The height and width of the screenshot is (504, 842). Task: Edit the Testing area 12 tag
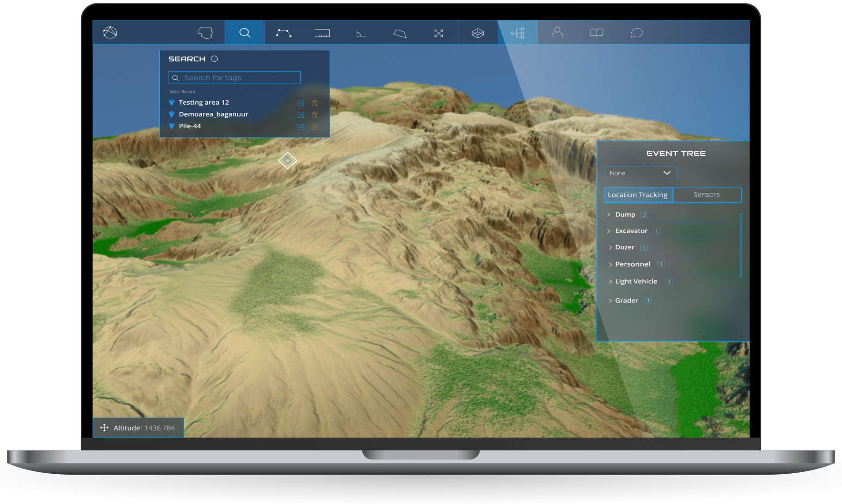[301, 103]
